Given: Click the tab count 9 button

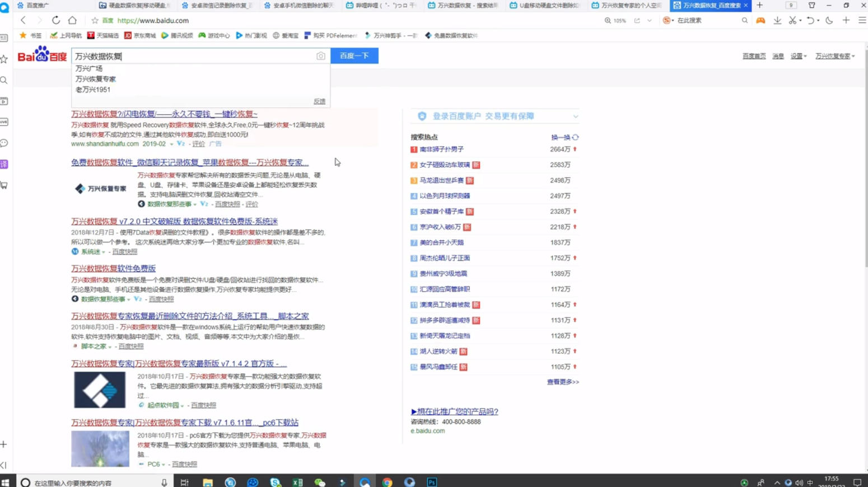Looking at the screenshot, I should coord(791,5).
